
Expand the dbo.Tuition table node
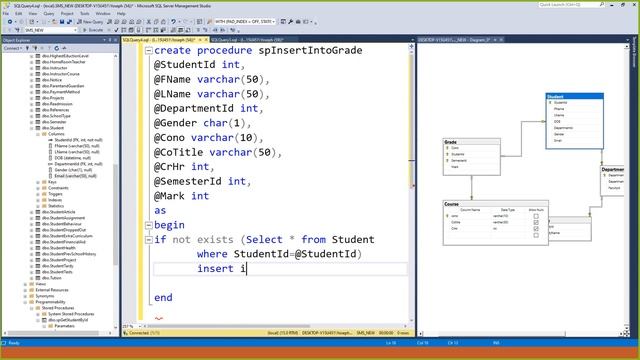click(32, 278)
